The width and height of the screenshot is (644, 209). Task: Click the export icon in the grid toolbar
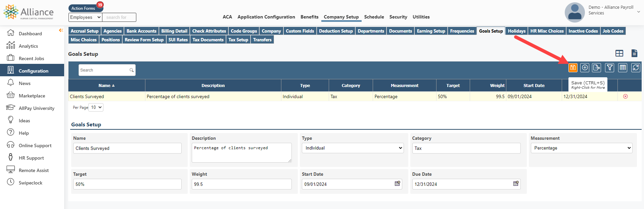597,68
